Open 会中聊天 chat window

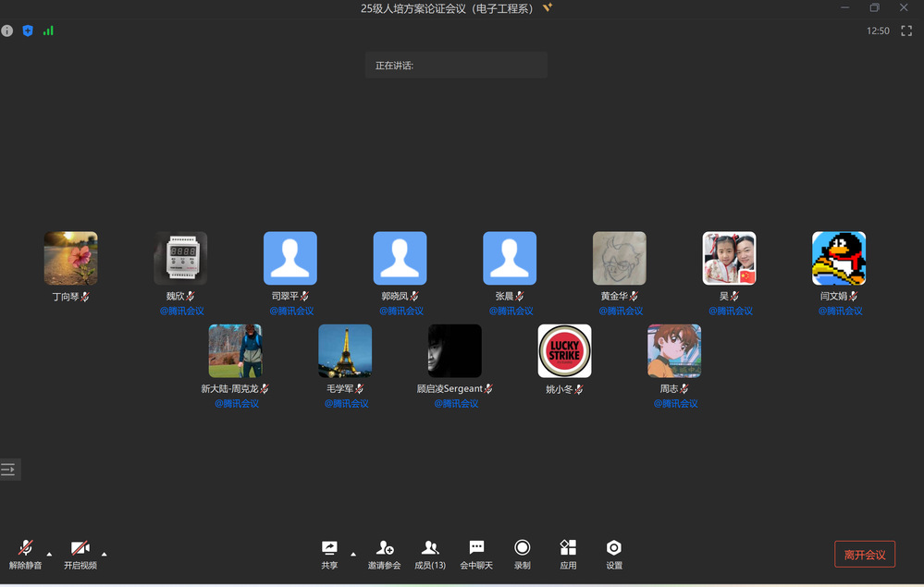point(476,553)
